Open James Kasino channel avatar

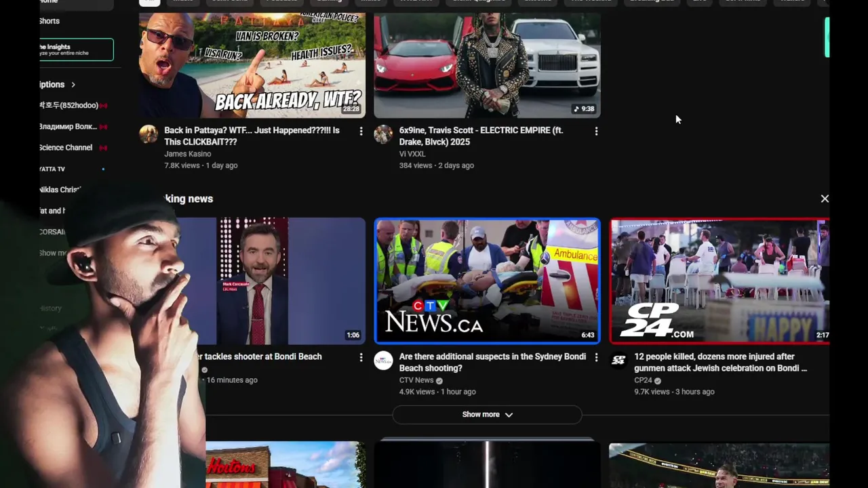(x=149, y=134)
